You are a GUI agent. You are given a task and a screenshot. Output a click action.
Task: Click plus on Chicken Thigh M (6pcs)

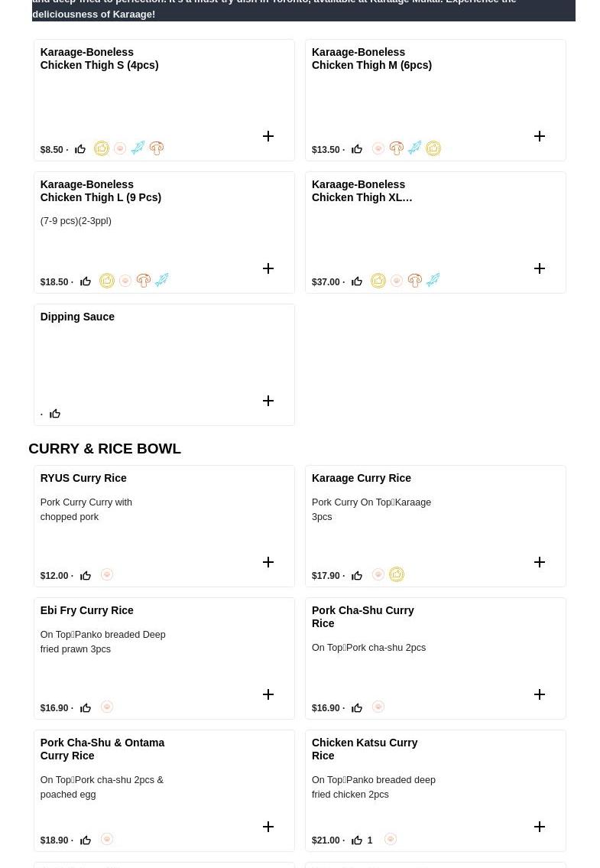540,136
